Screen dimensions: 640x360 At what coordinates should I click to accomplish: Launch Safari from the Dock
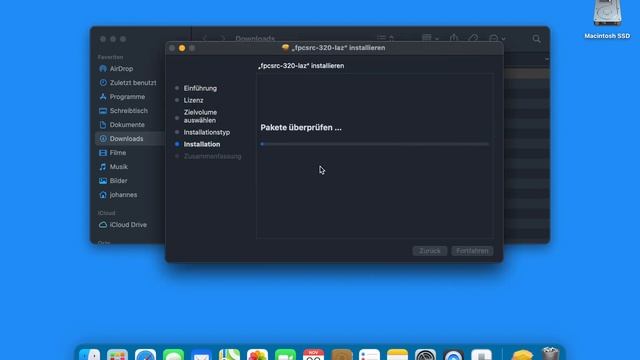point(145,354)
